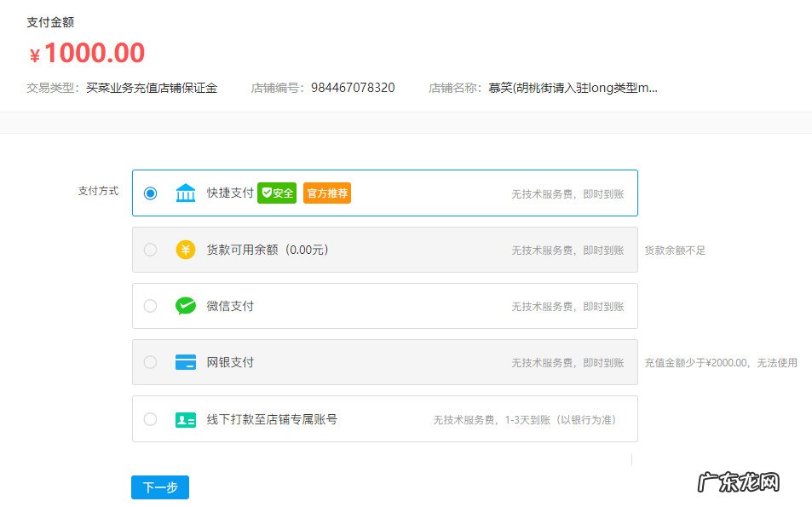Select the bank icon for 快捷支付
Screen dimensions: 812x507
click(186, 193)
